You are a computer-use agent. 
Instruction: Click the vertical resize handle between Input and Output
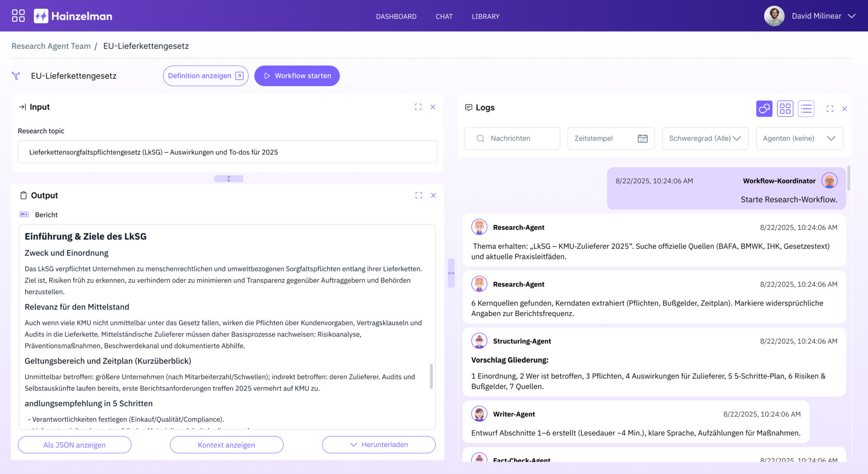coord(228,179)
